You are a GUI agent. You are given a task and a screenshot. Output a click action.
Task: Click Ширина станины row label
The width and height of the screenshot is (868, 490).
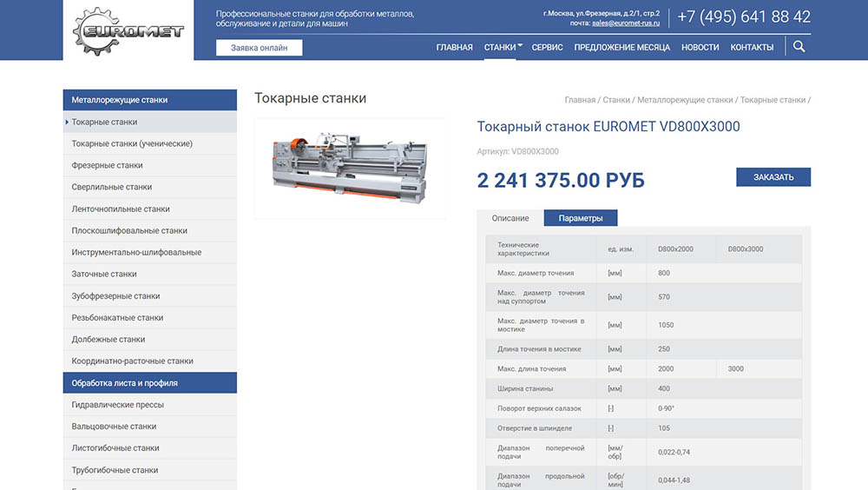tap(525, 388)
